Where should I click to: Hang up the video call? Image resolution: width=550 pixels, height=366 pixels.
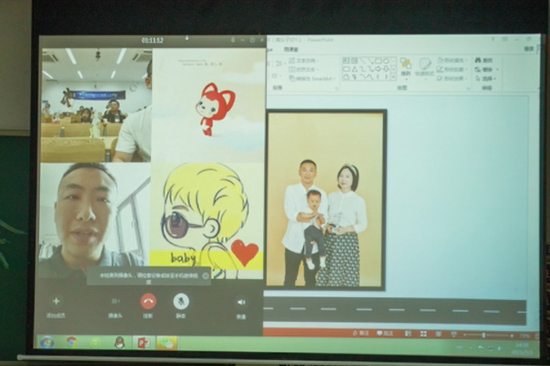[x=148, y=301]
